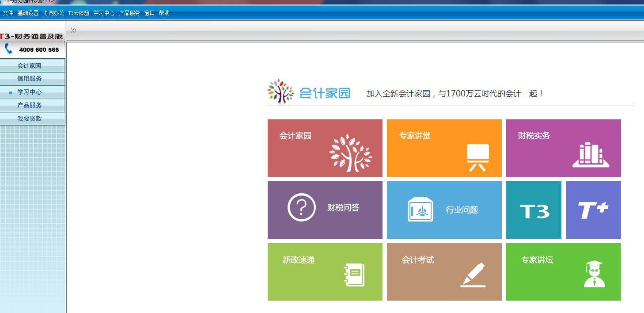This screenshot has width=644, height=313.
Task: Click the blueprint icon on 行业问题 tile
Action: click(420, 209)
